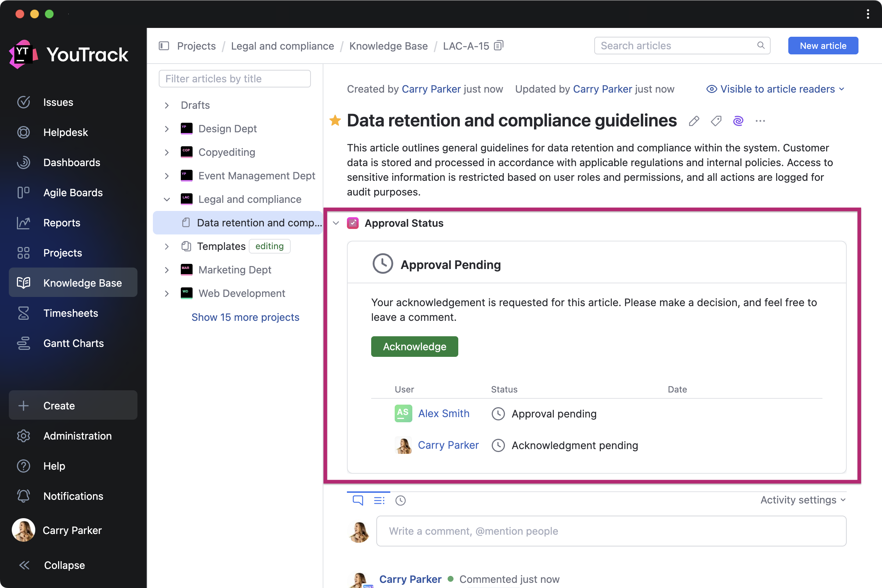882x588 pixels.
Task: Click the Write a comment input field
Action: point(611,531)
